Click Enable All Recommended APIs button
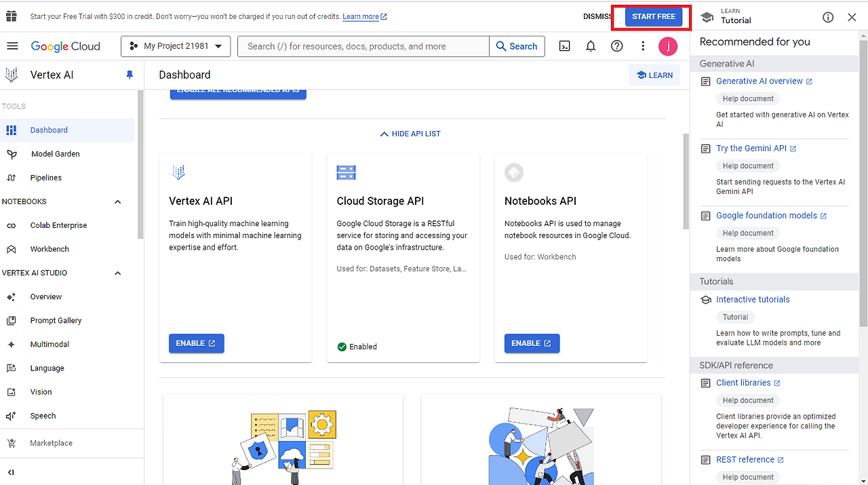868x485 pixels. (238, 93)
